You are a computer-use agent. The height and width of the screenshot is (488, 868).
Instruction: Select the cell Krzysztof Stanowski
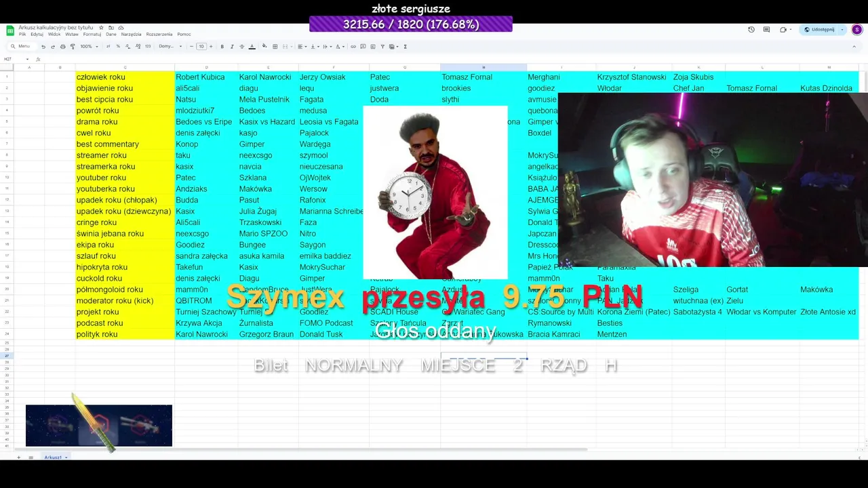633,77
